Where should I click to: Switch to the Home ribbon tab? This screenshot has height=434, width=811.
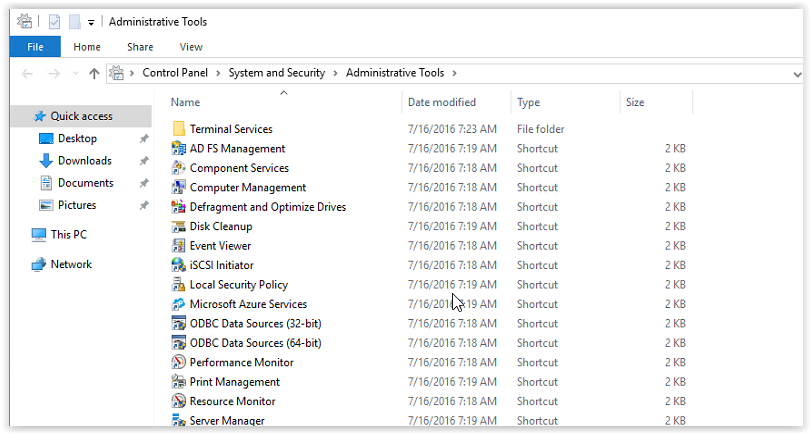coord(87,47)
